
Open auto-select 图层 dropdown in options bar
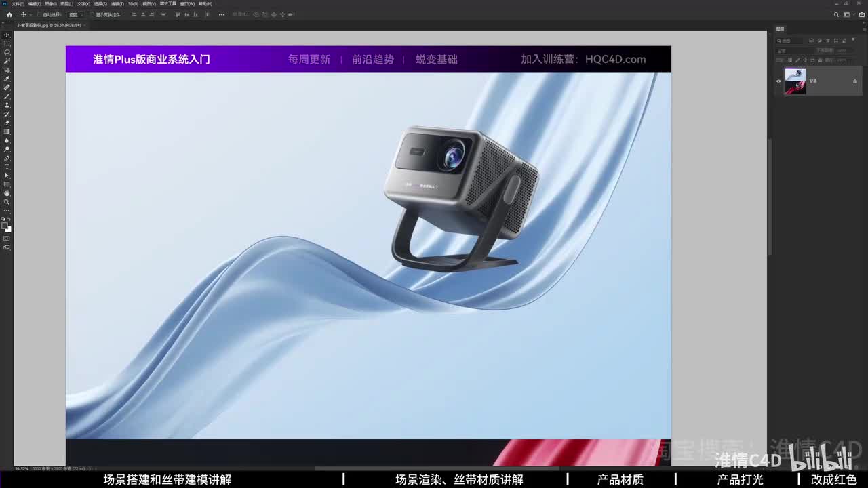point(75,14)
